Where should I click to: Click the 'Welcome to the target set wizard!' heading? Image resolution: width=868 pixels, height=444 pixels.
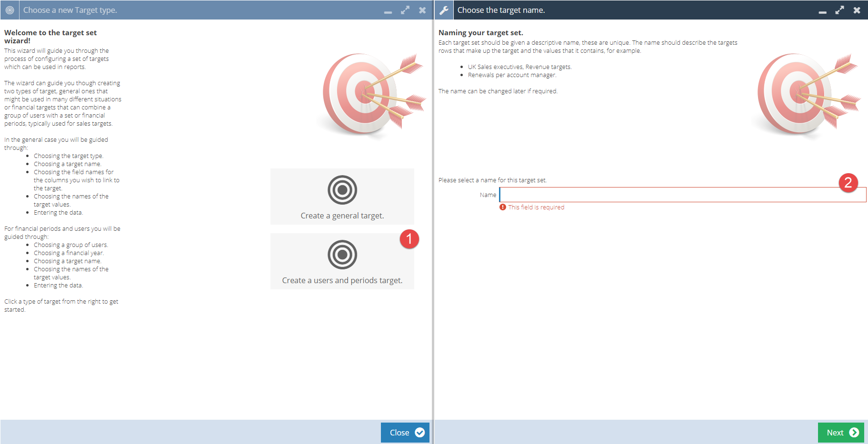[x=50, y=37]
